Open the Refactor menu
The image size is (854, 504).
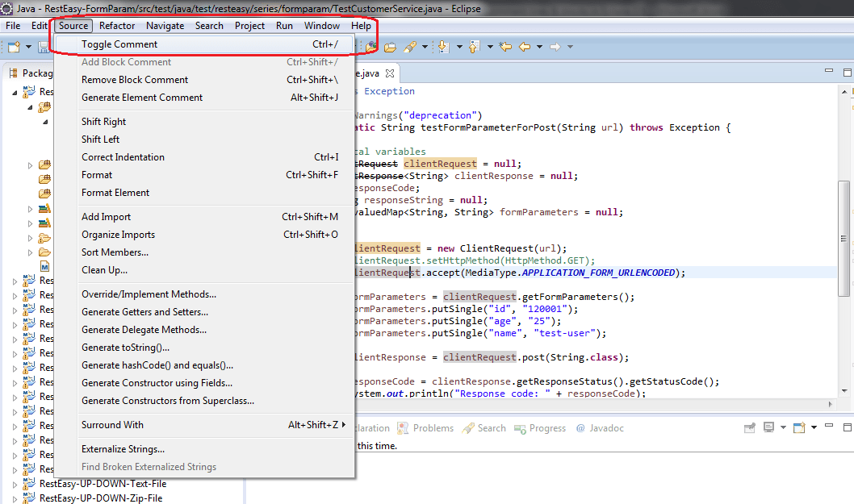(116, 26)
